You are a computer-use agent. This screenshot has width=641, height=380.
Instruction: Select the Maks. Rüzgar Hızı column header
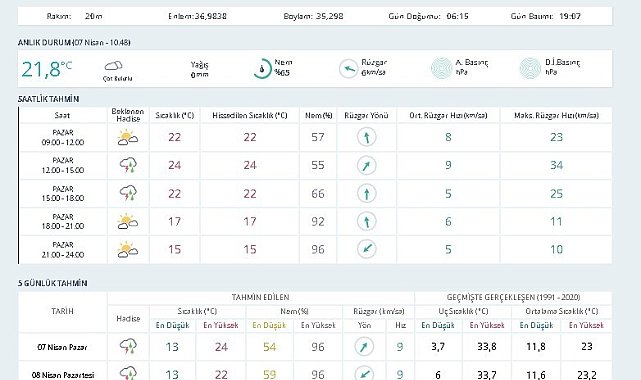click(x=556, y=116)
